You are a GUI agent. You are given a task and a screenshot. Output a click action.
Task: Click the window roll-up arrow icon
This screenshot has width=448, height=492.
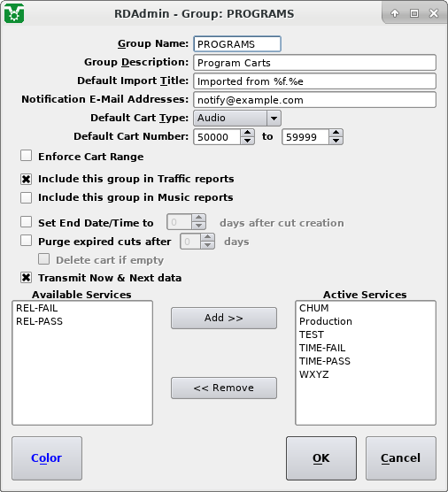click(x=395, y=13)
